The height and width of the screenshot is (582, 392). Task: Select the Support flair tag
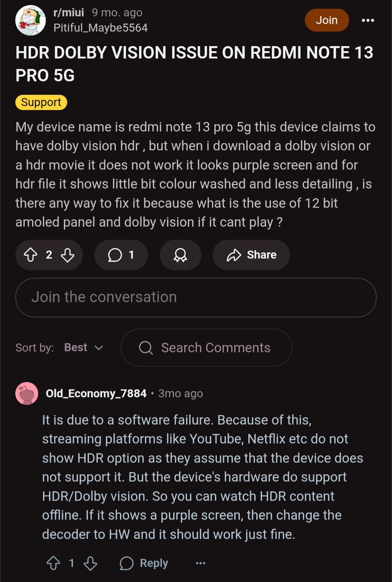pos(41,102)
